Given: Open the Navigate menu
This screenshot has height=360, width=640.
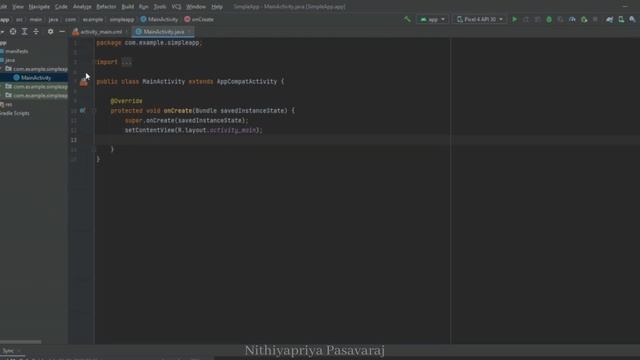Looking at the screenshot, I should tap(39, 7).
